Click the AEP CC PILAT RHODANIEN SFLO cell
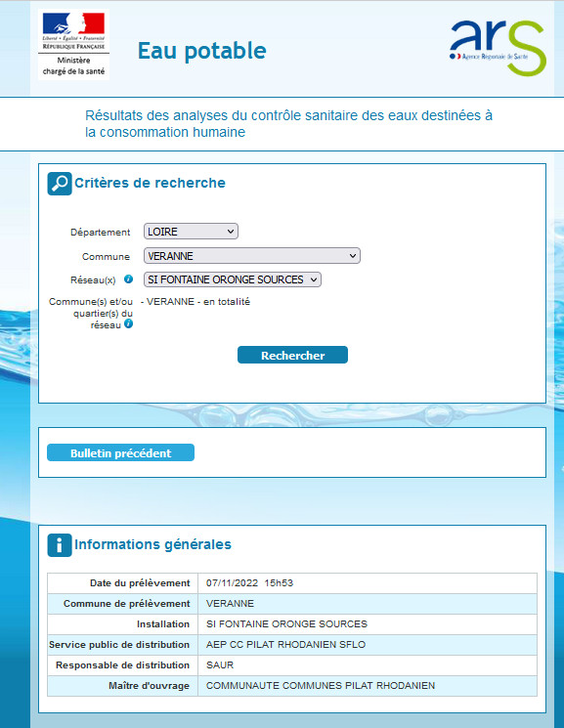564x728 pixels. click(368, 645)
